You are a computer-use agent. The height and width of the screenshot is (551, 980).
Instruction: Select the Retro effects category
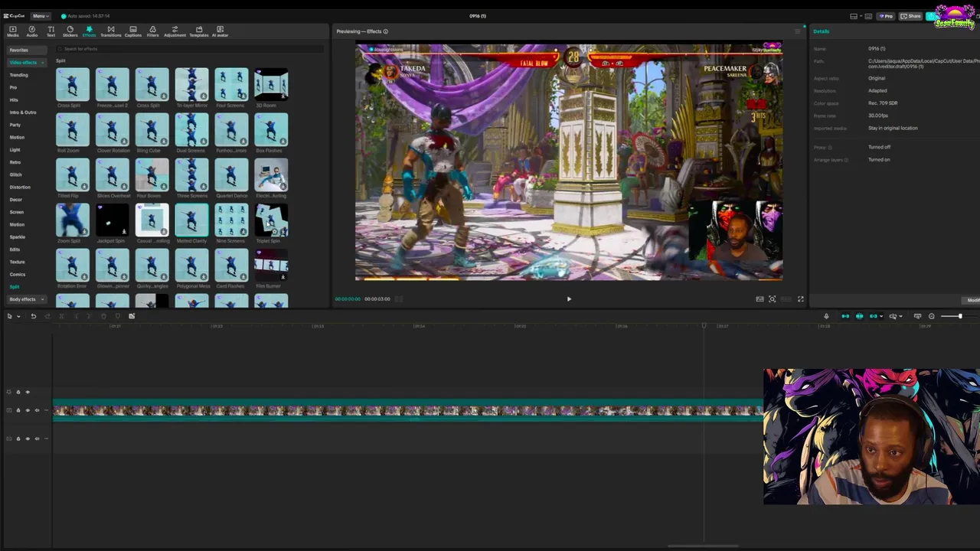(x=15, y=162)
